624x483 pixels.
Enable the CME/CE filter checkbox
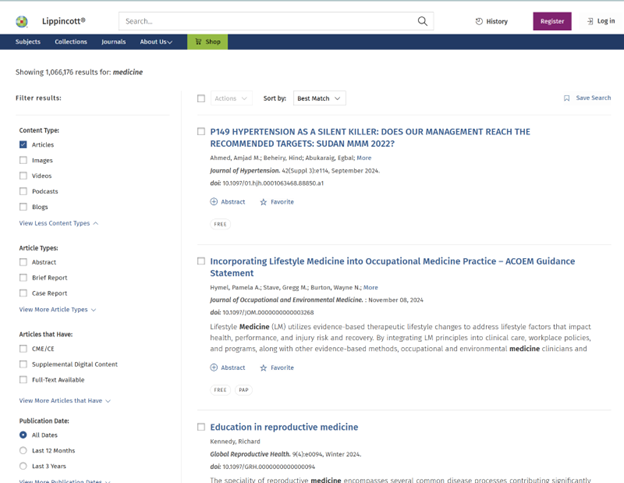[23, 349]
